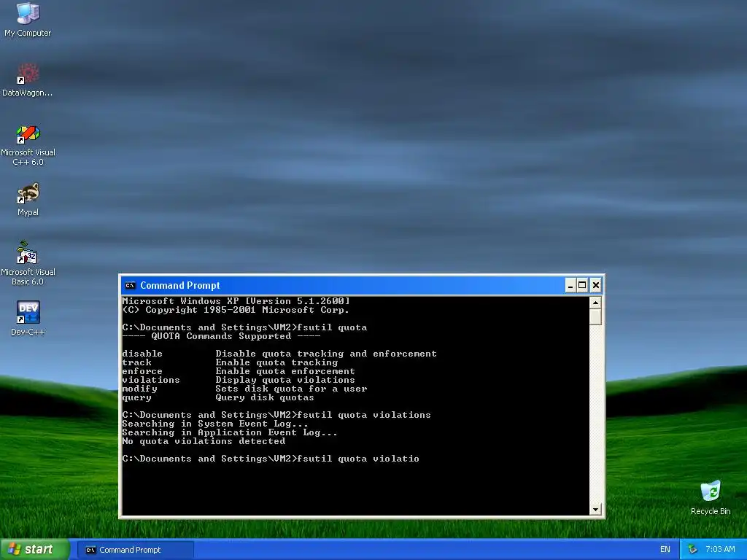Click 'Searching in Application Event Log...' text
747x560 pixels.
[230, 432]
